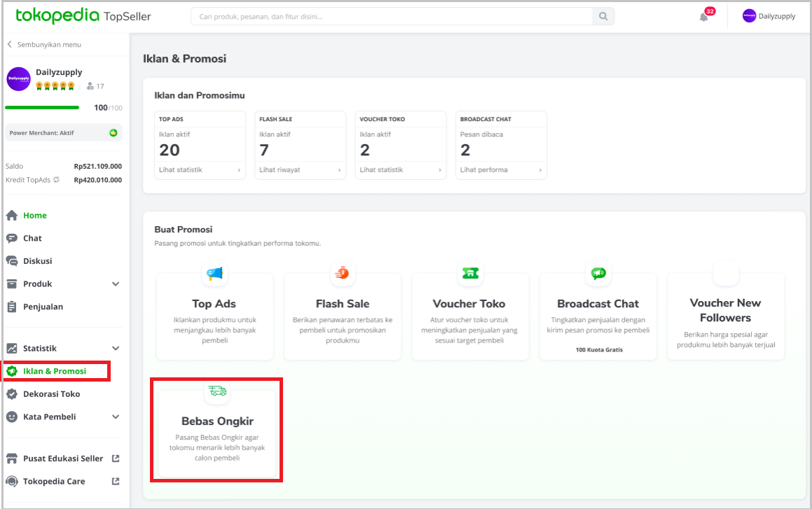Expand the Statistik submenu chevron

[x=116, y=349]
